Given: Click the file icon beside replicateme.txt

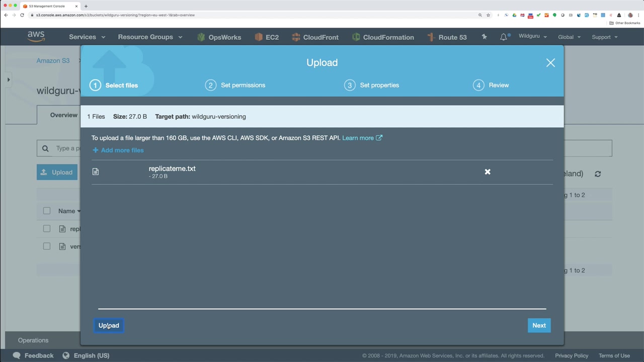Looking at the screenshot, I should (96, 172).
